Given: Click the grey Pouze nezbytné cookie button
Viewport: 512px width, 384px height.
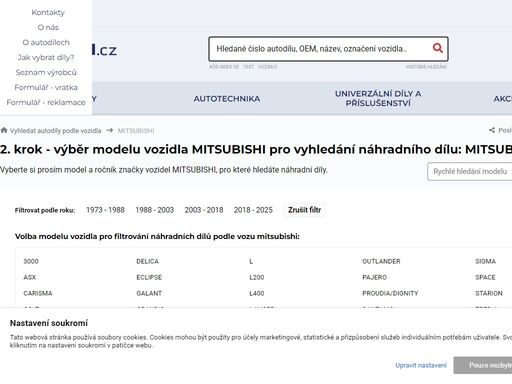Looking at the screenshot, I should coord(483,365).
